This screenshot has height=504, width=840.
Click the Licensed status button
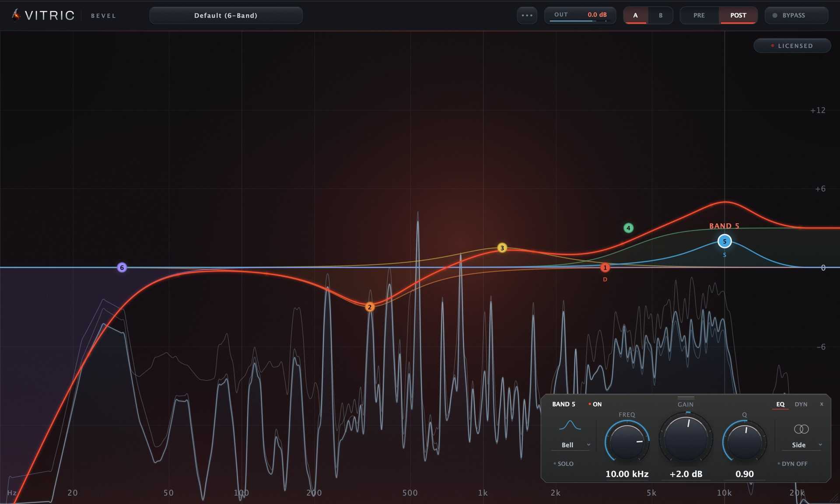(792, 45)
